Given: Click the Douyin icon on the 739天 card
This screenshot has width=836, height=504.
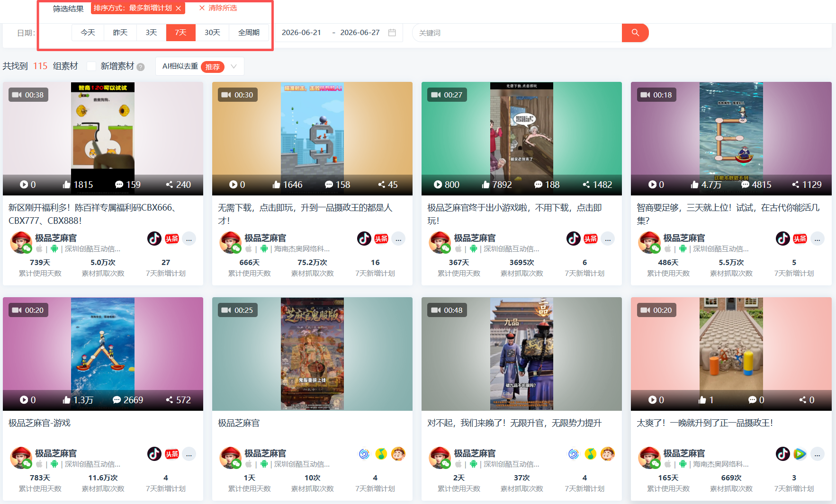Looking at the screenshot, I should 154,239.
